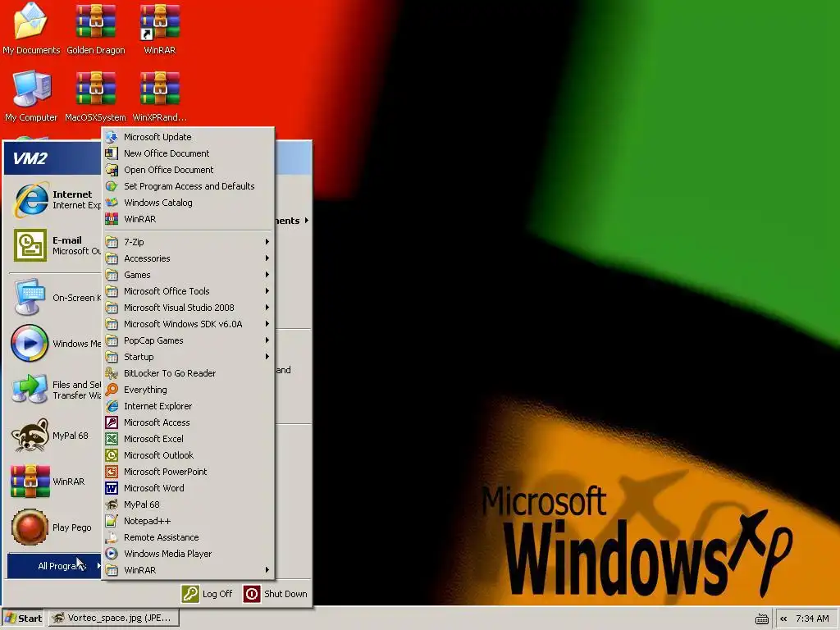840x630 pixels.
Task: Open WinRAR from Start menu left pane
Action: [x=56, y=481]
